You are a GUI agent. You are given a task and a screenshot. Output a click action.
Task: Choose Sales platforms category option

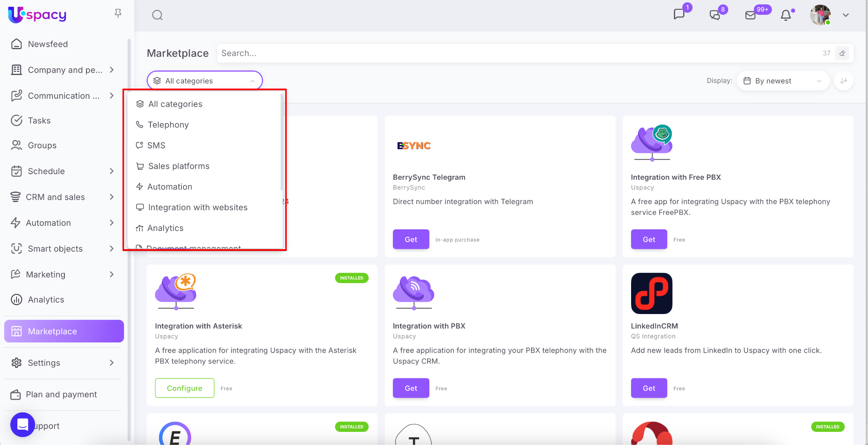178,166
